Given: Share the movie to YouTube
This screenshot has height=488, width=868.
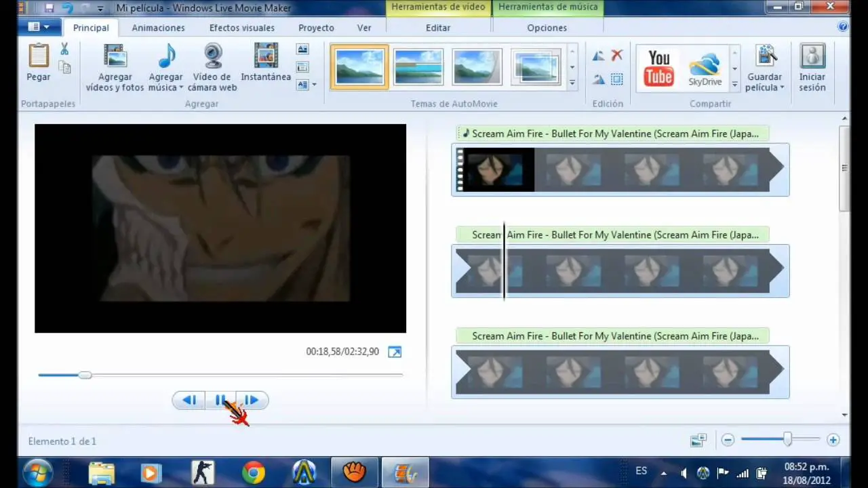Looking at the screenshot, I should (x=659, y=68).
